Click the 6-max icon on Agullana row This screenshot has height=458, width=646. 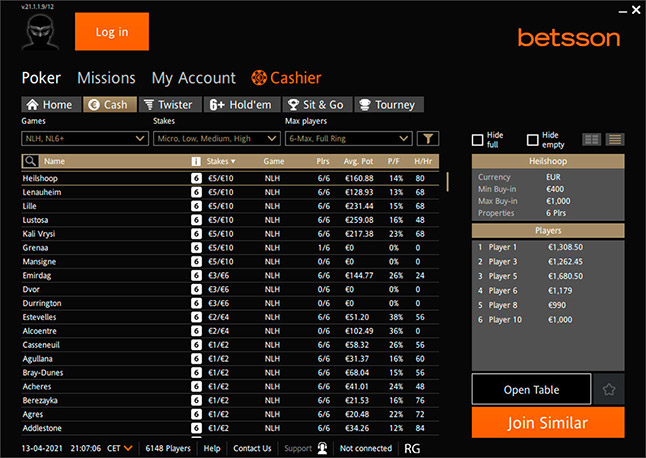point(197,358)
